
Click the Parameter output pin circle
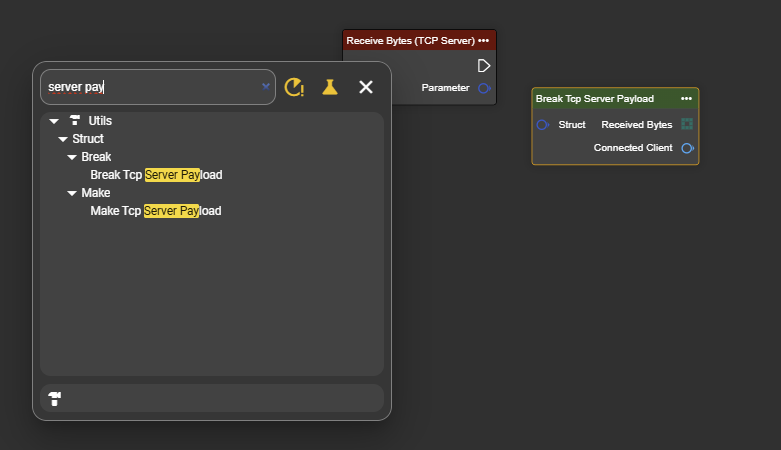point(484,88)
